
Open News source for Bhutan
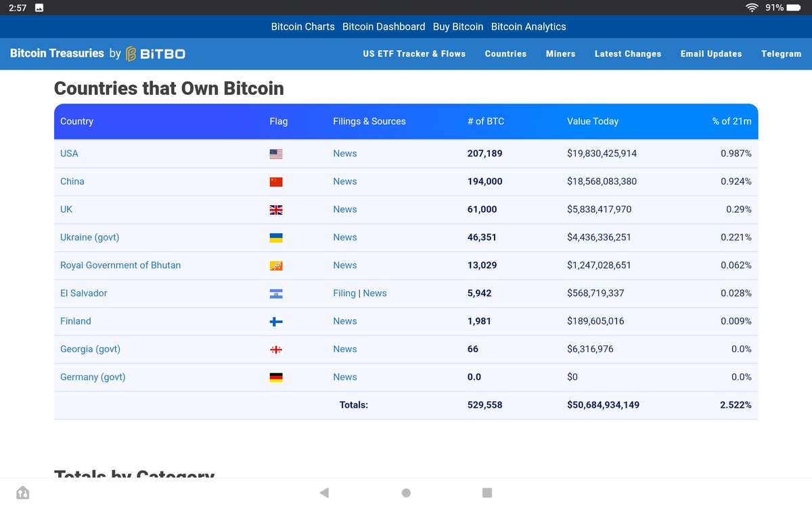(x=345, y=266)
